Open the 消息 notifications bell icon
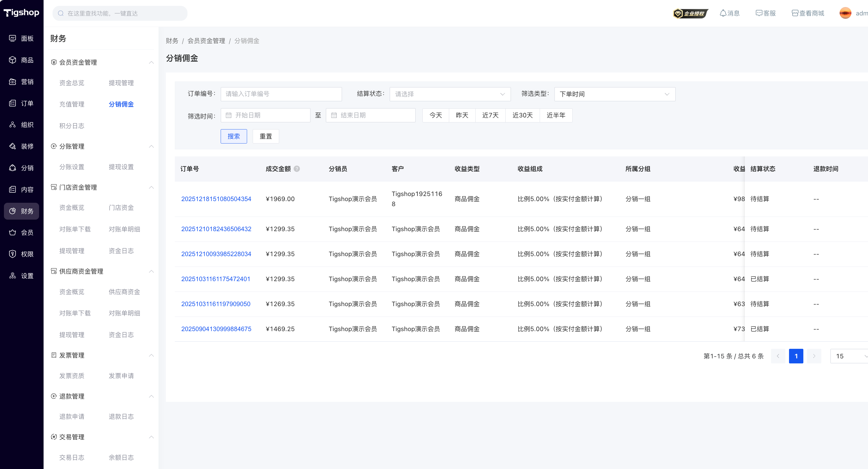868x469 pixels. [x=723, y=13]
